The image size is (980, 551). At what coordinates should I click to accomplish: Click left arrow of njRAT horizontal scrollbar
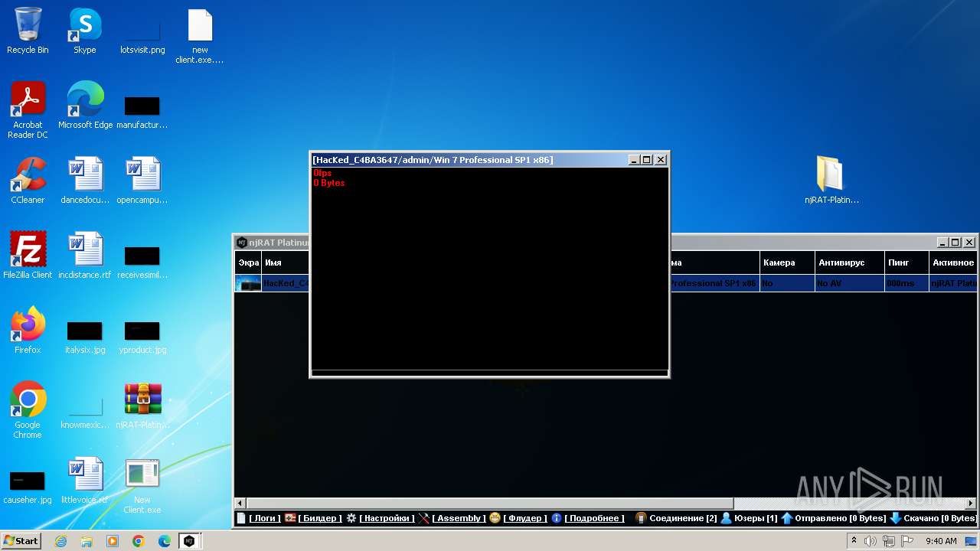(x=240, y=503)
